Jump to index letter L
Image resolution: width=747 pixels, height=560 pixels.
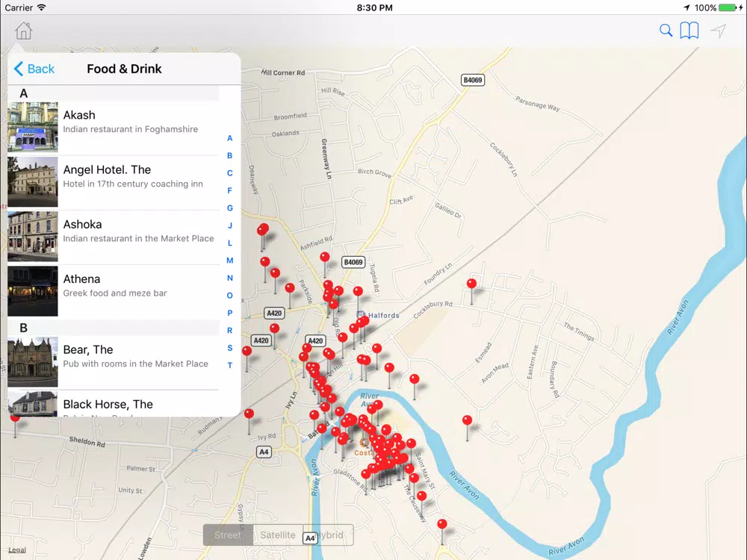[229, 243]
